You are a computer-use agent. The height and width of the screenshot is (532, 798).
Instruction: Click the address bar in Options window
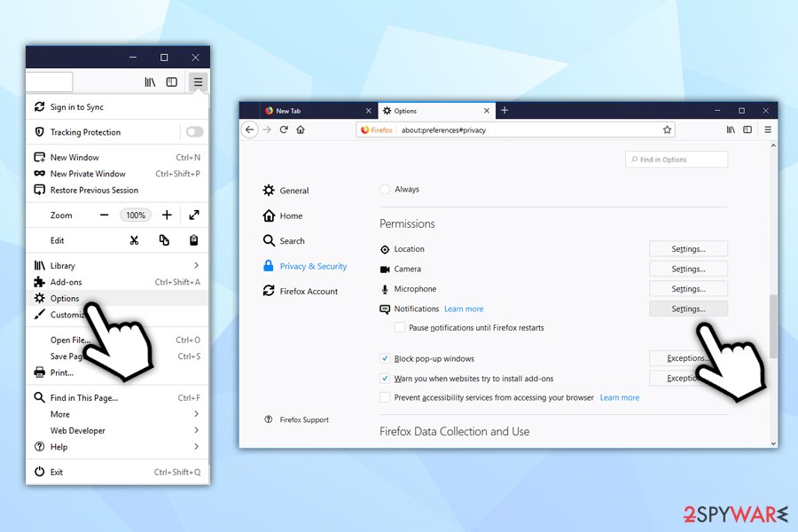click(516, 129)
